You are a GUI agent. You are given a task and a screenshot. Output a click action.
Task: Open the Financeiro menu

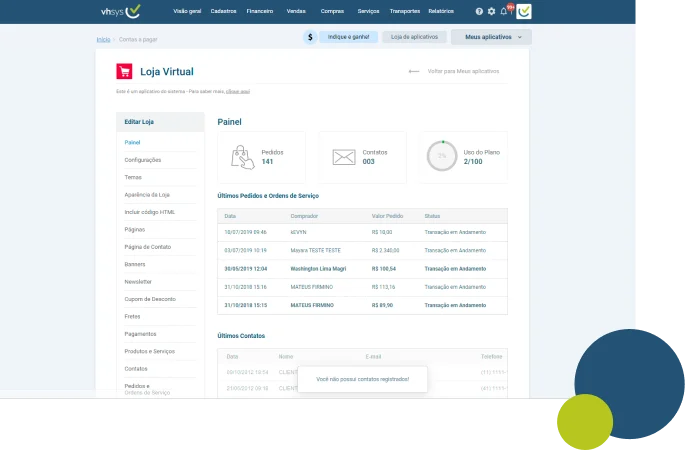(x=259, y=11)
